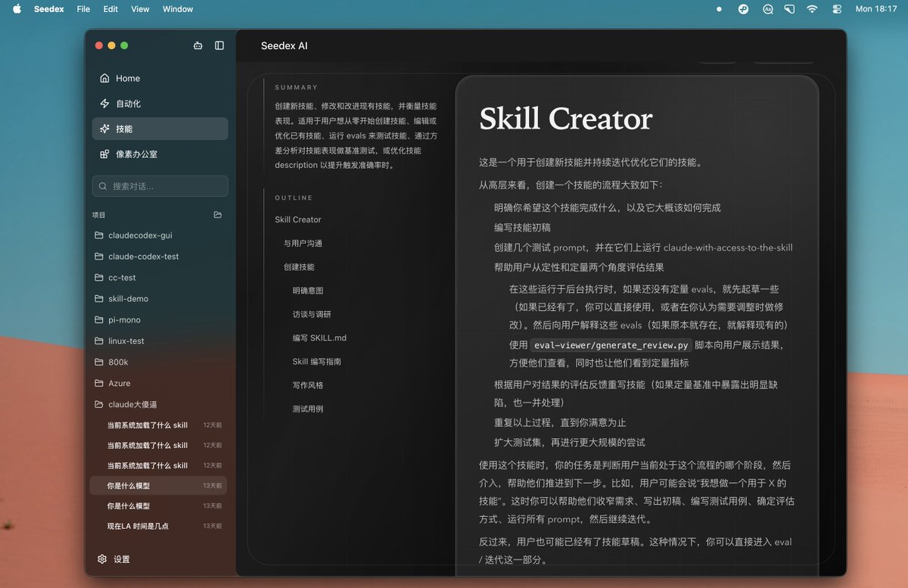Open the Apple menu
The image size is (908, 588).
tap(17, 9)
